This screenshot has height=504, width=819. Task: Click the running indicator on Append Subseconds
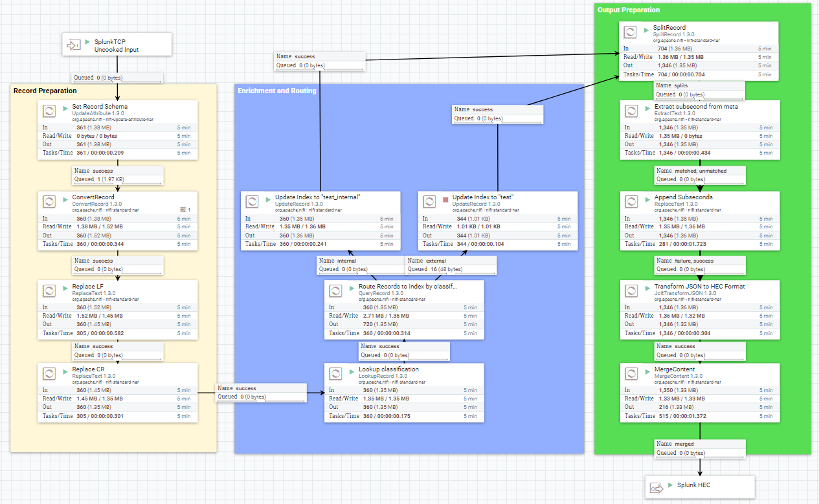647,199
